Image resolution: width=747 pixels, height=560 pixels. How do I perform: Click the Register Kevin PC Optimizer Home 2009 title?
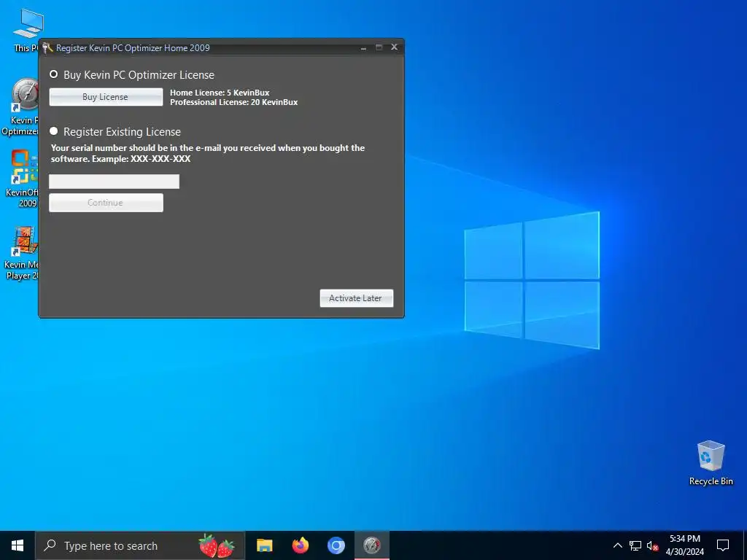133,47
